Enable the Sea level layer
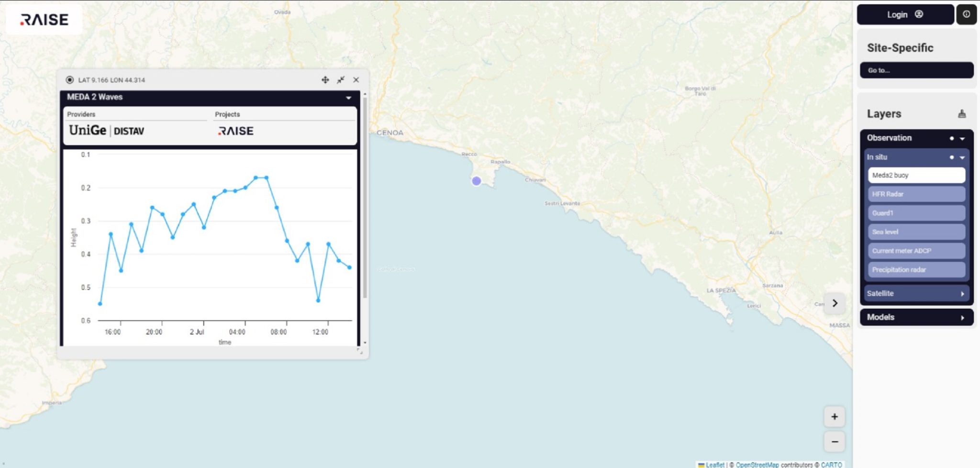 click(916, 232)
